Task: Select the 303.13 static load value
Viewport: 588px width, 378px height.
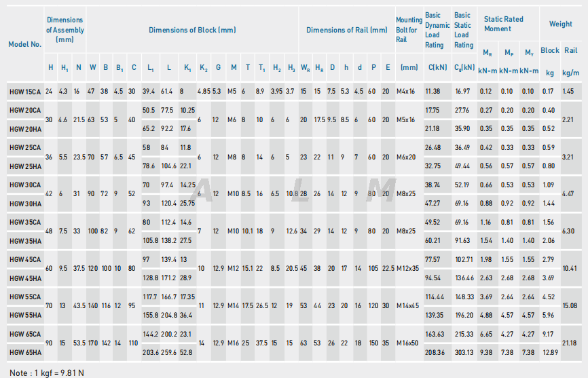Action: [x=464, y=352]
